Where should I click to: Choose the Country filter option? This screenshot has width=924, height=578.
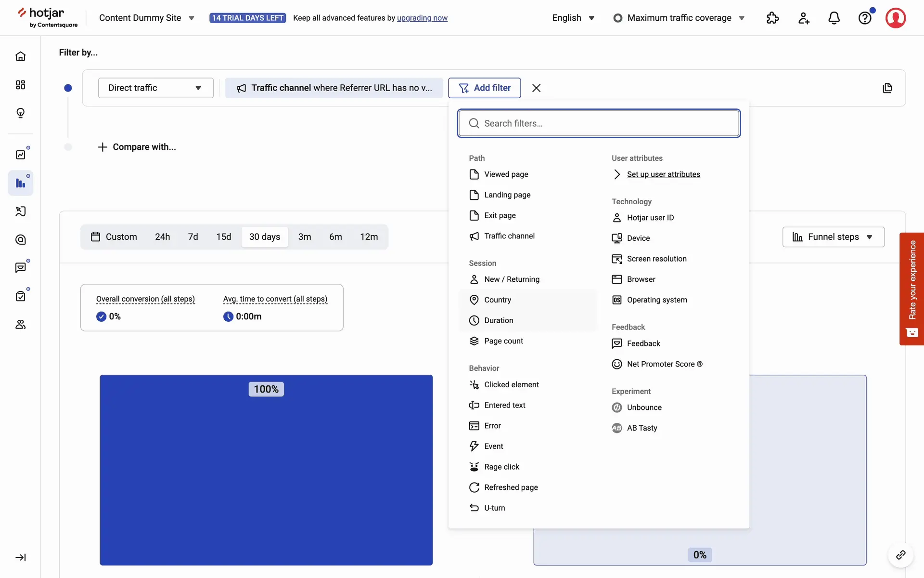tap(498, 300)
